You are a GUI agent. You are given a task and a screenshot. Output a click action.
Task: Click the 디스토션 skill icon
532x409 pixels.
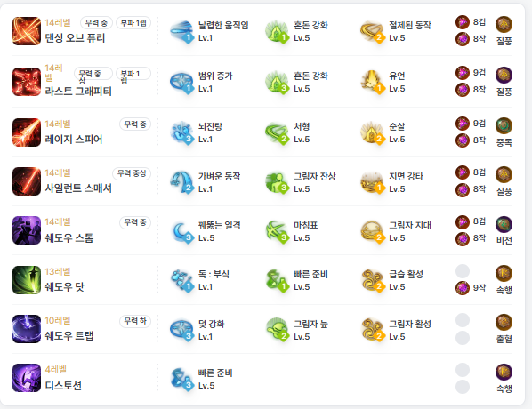[x=27, y=378]
